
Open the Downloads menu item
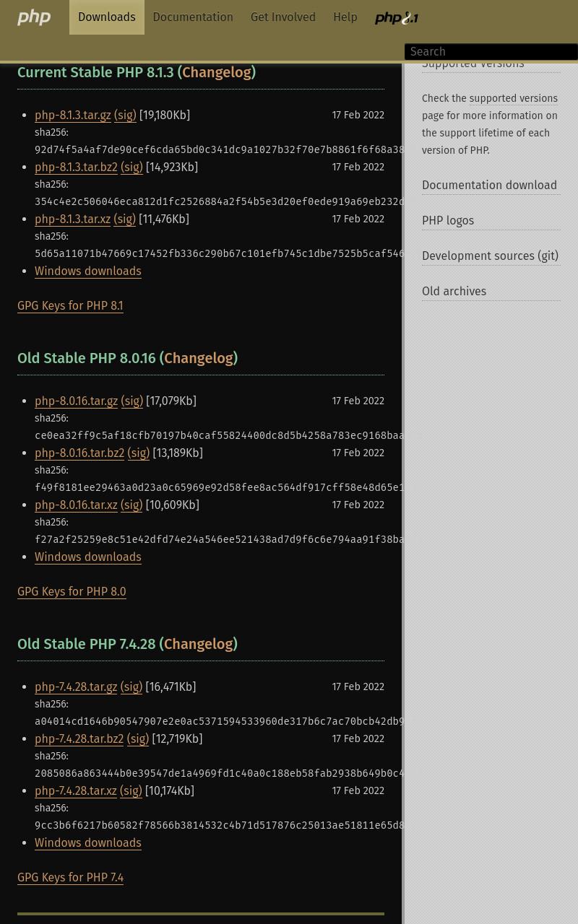pos(107,17)
